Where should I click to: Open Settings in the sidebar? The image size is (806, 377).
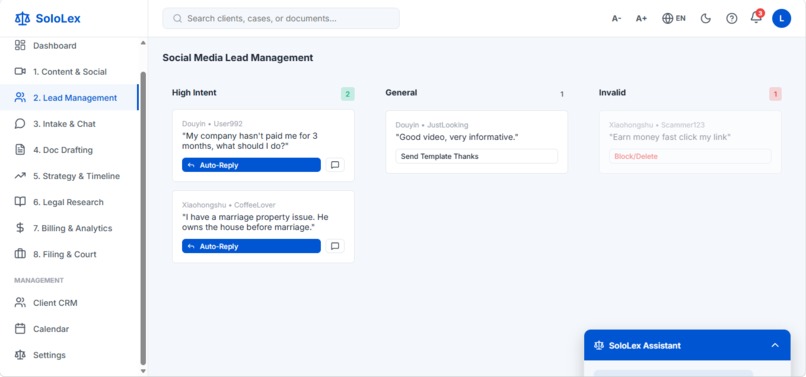[69, 355]
